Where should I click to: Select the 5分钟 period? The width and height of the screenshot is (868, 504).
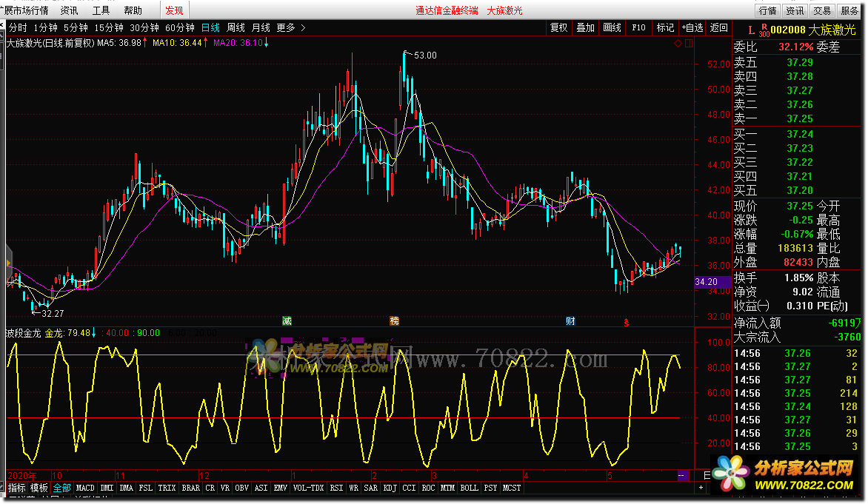(76, 27)
